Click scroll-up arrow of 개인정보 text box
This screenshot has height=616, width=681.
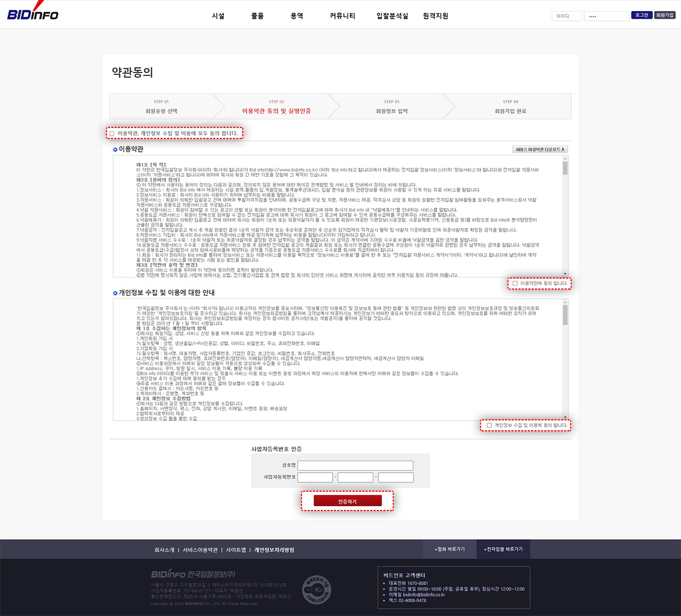click(565, 302)
